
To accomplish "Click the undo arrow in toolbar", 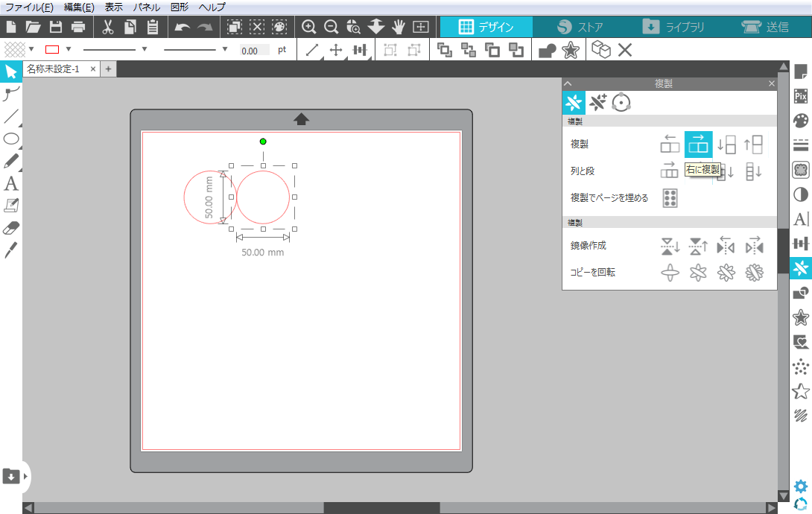I will tap(183, 28).
